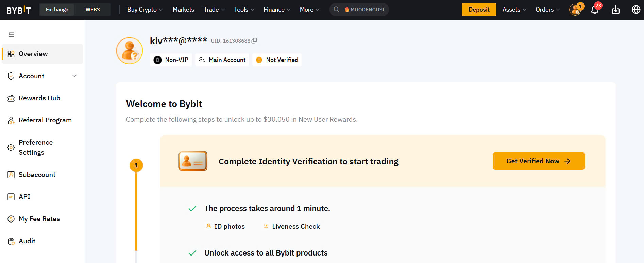Click the kiv***@**** username text
The image size is (644, 263).
(179, 40)
